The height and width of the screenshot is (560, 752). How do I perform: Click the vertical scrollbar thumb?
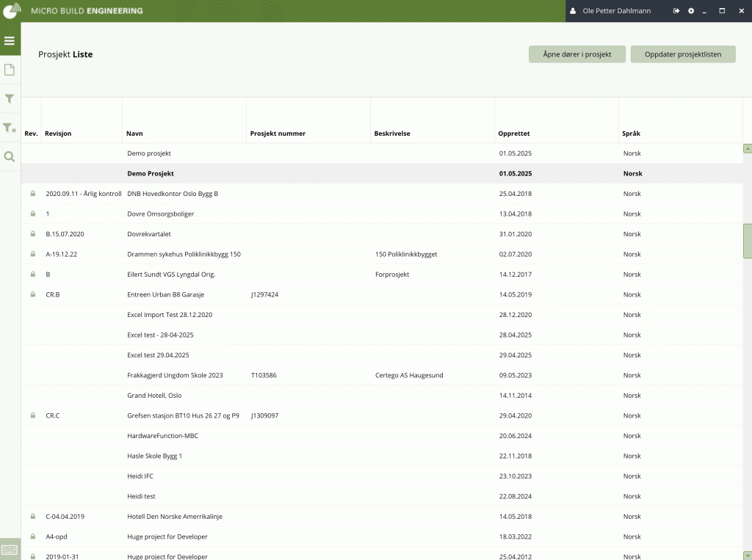pos(747,241)
